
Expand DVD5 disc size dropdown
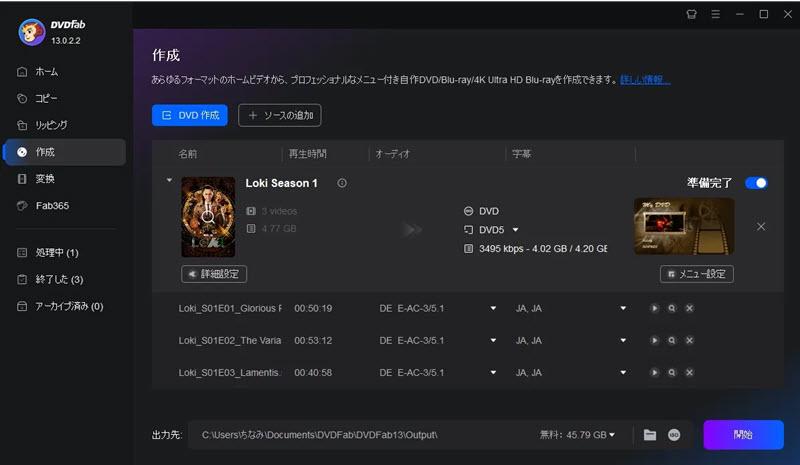click(x=516, y=230)
